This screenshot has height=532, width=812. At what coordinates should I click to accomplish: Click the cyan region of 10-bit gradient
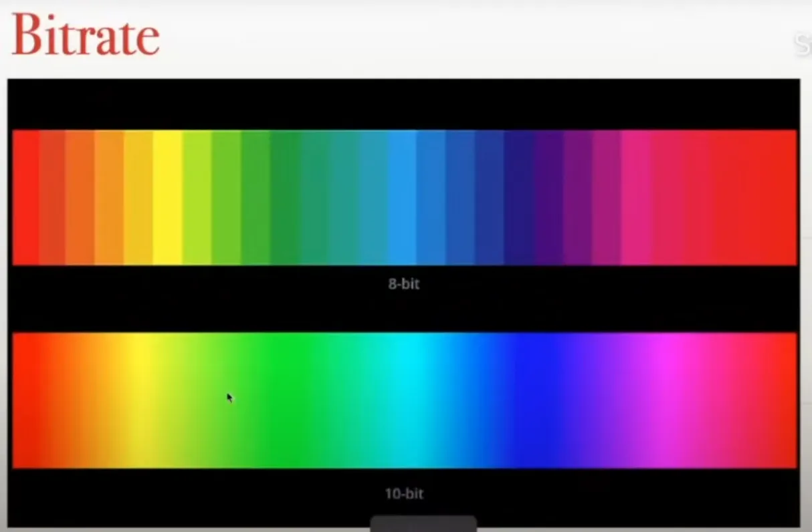pyautogui.click(x=405, y=400)
